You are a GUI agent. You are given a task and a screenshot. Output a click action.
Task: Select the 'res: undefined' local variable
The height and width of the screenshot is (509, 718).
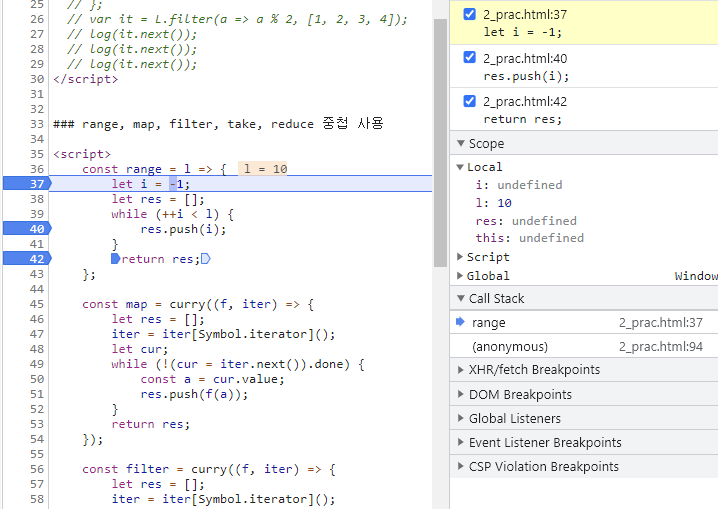[526, 221]
